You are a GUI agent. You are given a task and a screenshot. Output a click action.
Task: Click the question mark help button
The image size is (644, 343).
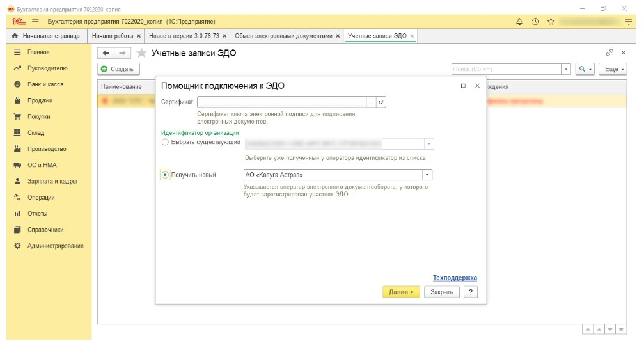pos(471,292)
